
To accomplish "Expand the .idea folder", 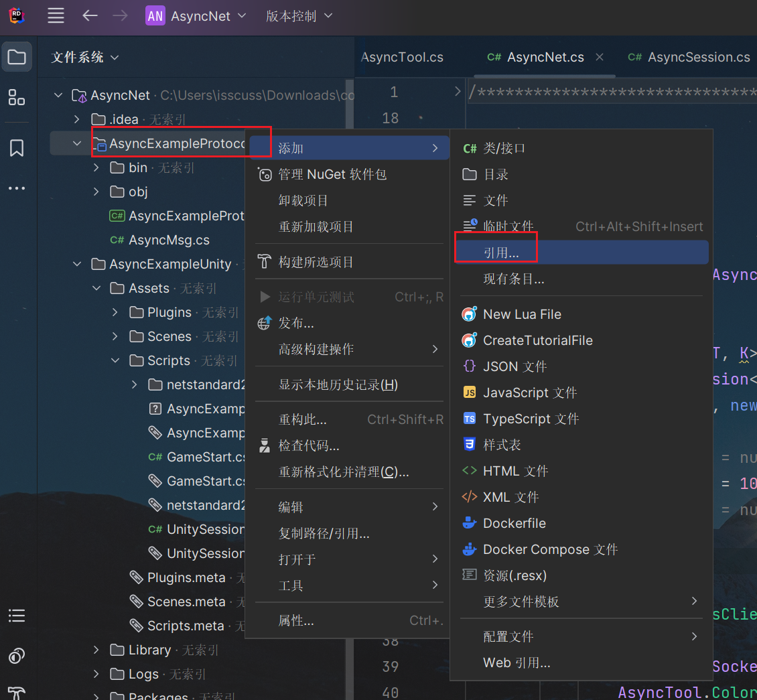I will tap(77, 119).
